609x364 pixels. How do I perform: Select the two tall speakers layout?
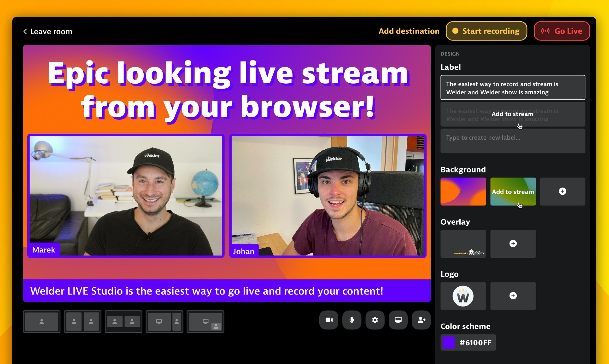tap(82, 322)
